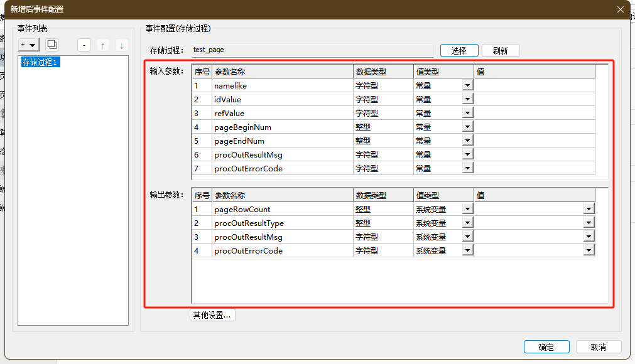Open 值类型 dropdown for namelike

point(467,85)
